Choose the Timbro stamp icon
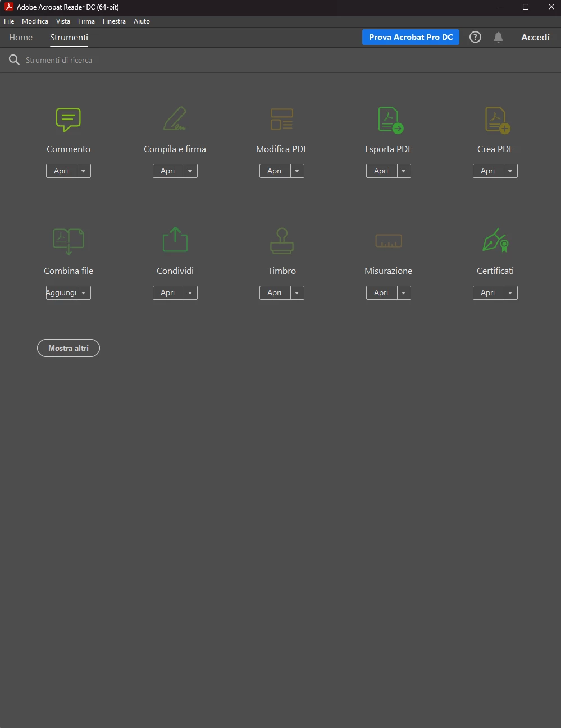This screenshot has width=561, height=728. coord(282,240)
